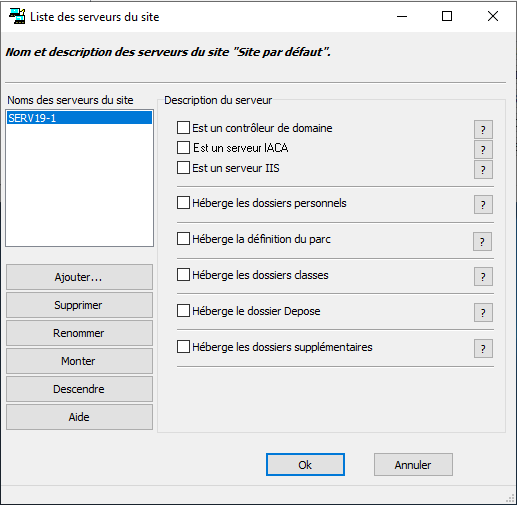This screenshot has height=505, width=517.
Task: Select SERV19-1 in the server list
Action: pyautogui.click(x=79, y=118)
